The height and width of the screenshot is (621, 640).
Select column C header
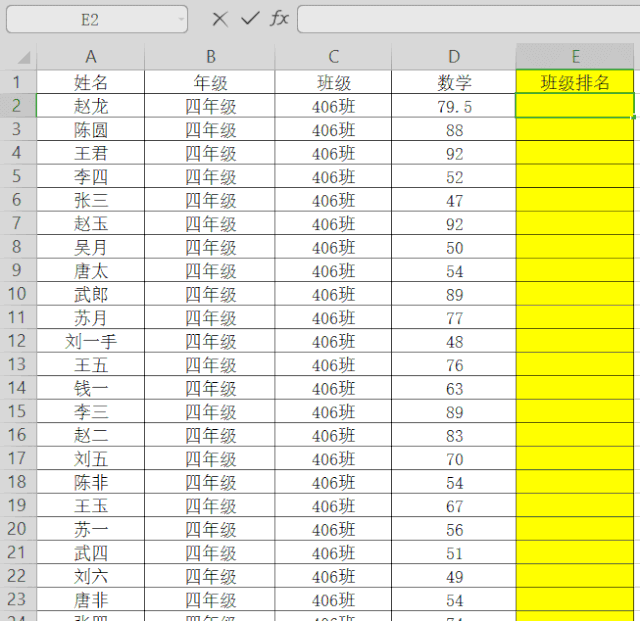pos(333,57)
